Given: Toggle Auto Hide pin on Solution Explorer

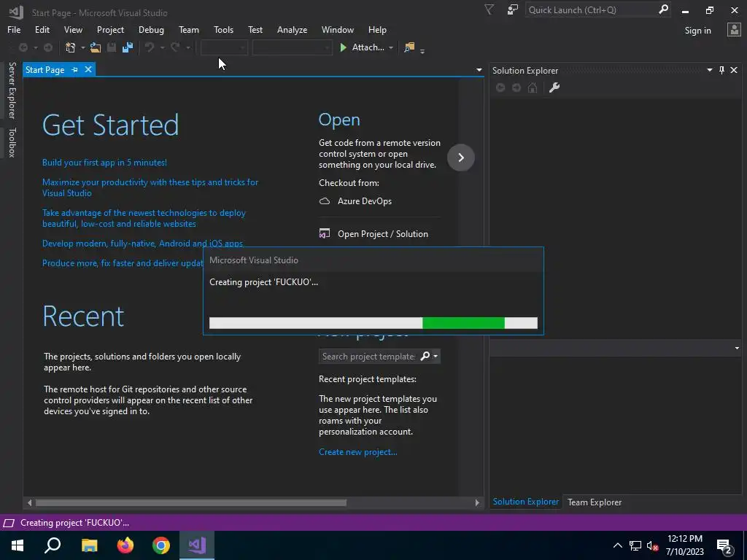Looking at the screenshot, I should [x=721, y=70].
